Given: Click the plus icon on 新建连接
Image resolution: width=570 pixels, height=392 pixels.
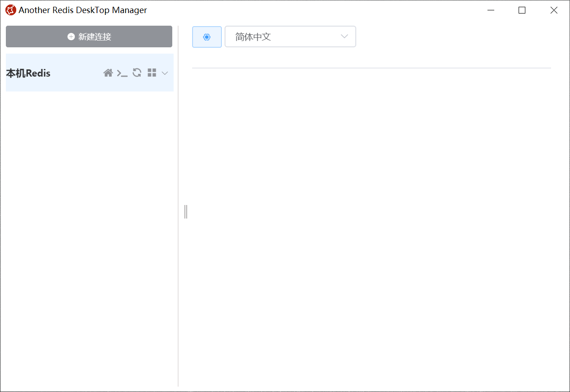Looking at the screenshot, I should tap(71, 36).
